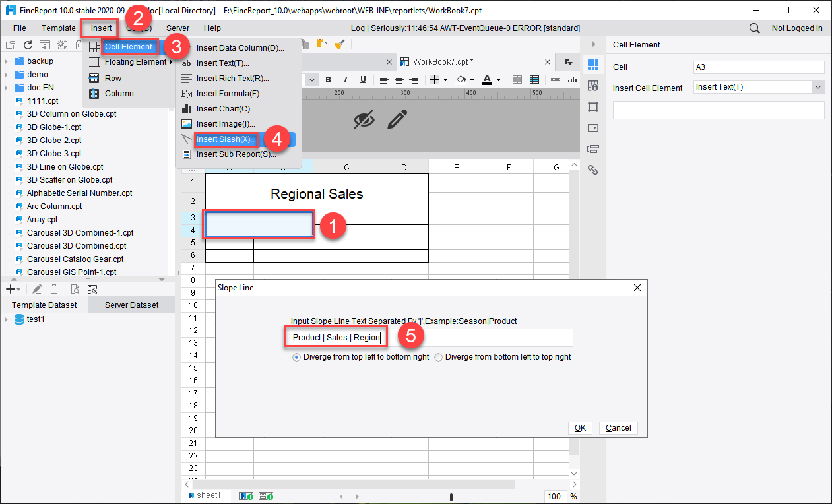The width and height of the screenshot is (832, 504).
Task: Open the Cell Attributes panel icon
Action: (x=592, y=86)
